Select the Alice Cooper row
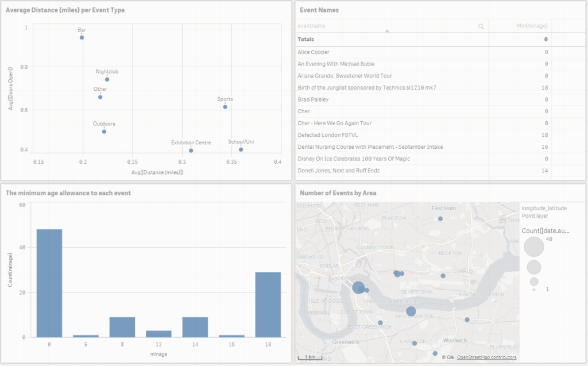Viewport: 588px width, 366px height. [424, 52]
